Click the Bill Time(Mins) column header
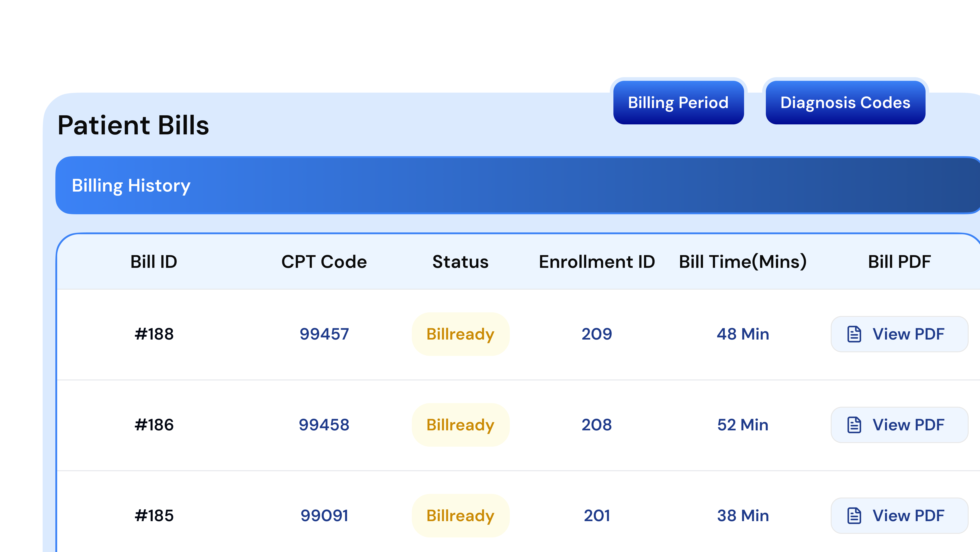Image resolution: width=980 pixels, height=552 pixels. click(743, 262)
